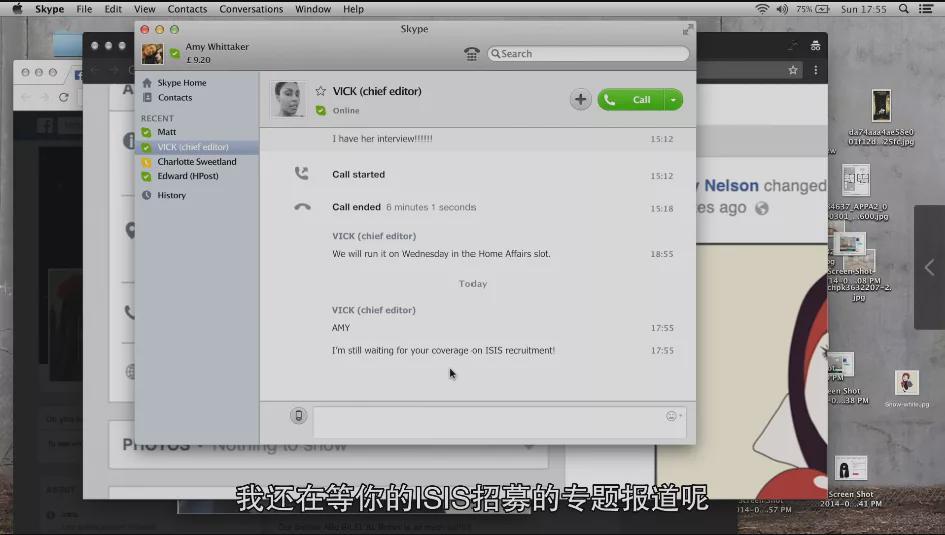Click the globe privacy icon on Facebook post
Image resolution: width=945 pixels, height=535 pixels.
pyautogui.click(x=762, y=208)
